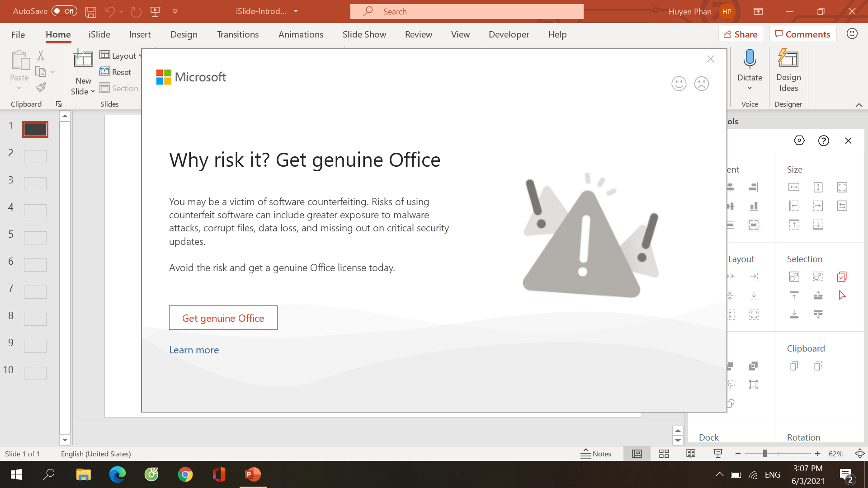Click the New Slide icon

[x=83, y=59]
